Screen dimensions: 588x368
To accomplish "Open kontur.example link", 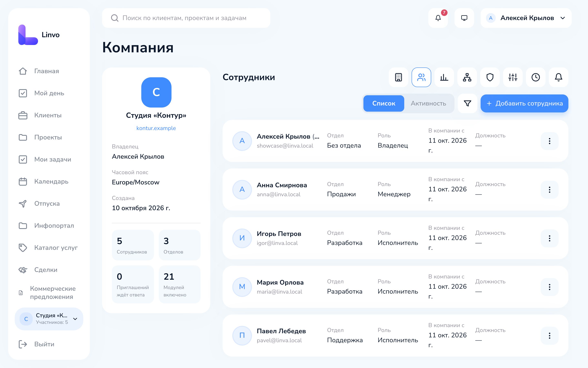I will [x=156, y=128].
